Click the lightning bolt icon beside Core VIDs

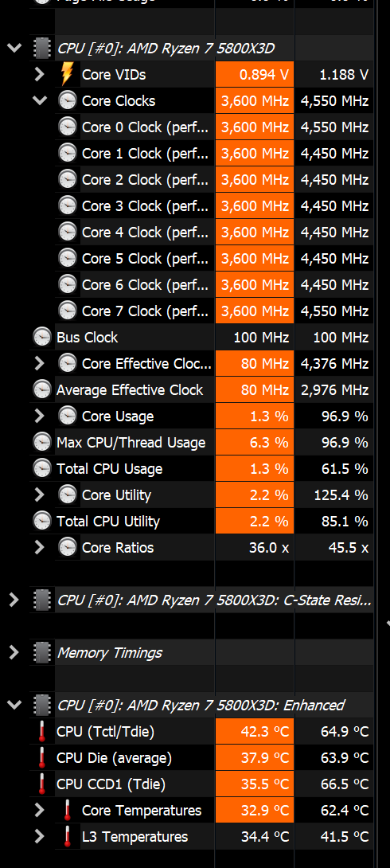click(x=67, y=75)
